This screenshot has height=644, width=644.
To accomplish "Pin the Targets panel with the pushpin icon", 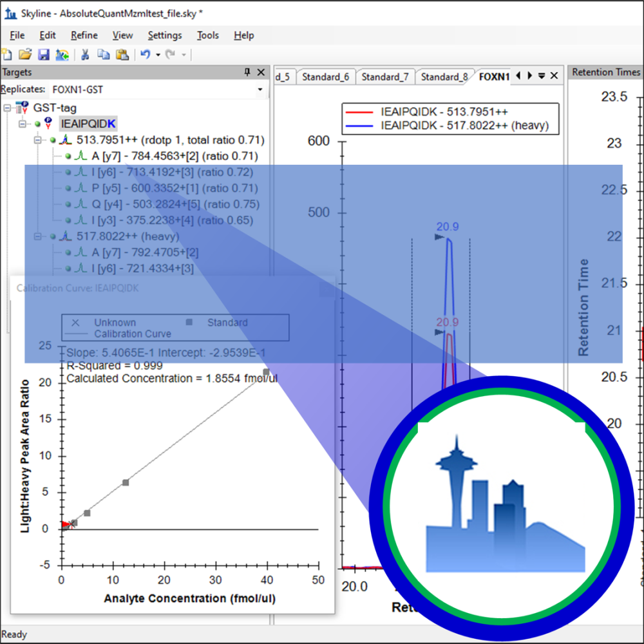I will tap(247, 72).
